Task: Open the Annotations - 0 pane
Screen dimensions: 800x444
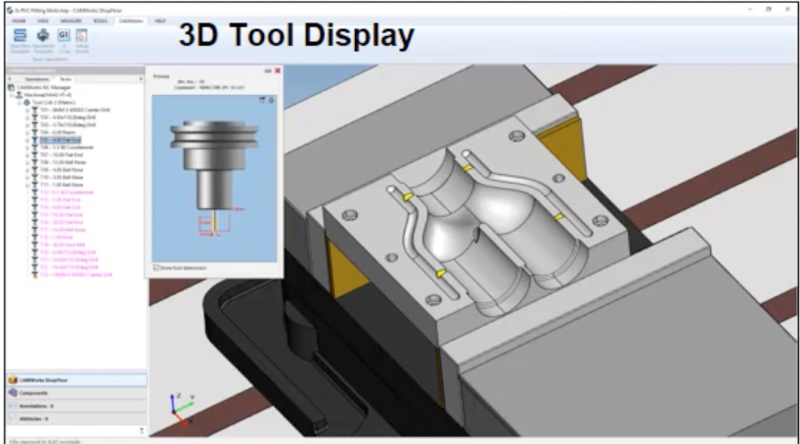Action: 77,406
